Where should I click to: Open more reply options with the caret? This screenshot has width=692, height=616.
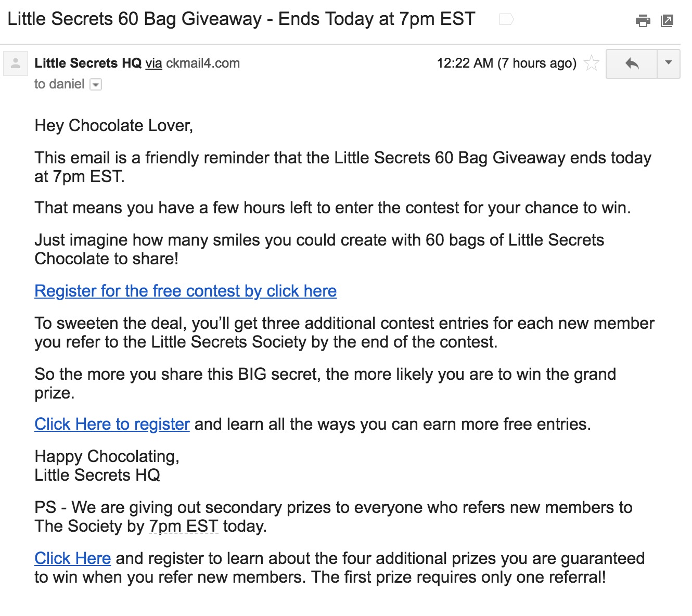point(669,63)
